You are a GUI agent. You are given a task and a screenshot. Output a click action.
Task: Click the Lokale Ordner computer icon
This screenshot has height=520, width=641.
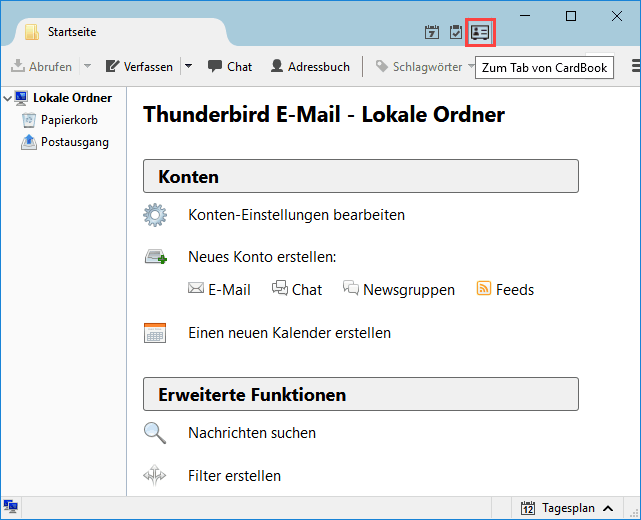pos(22,98)
